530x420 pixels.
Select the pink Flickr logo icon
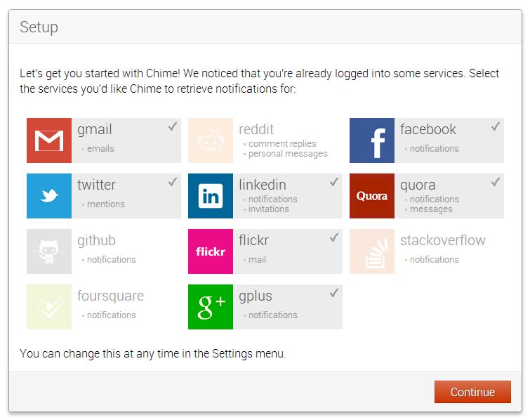(x=211, y=251)
